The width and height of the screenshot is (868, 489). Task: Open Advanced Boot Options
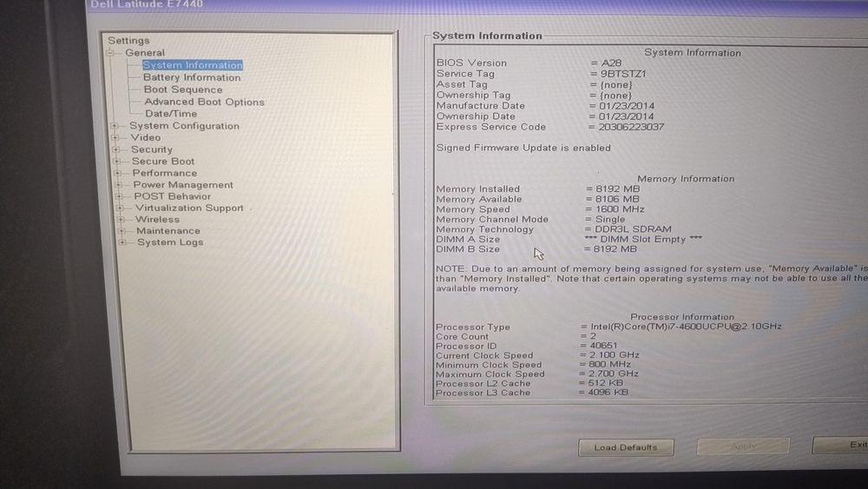click(x=204, y=102)
